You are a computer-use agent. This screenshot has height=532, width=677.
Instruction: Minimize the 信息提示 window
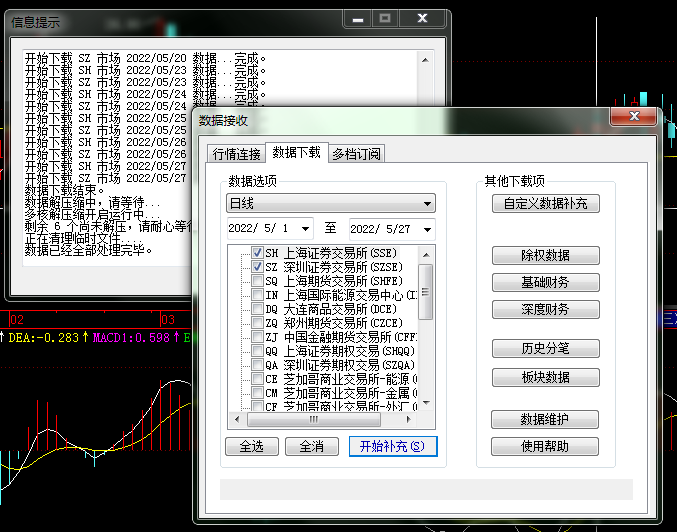pos(358,19)
